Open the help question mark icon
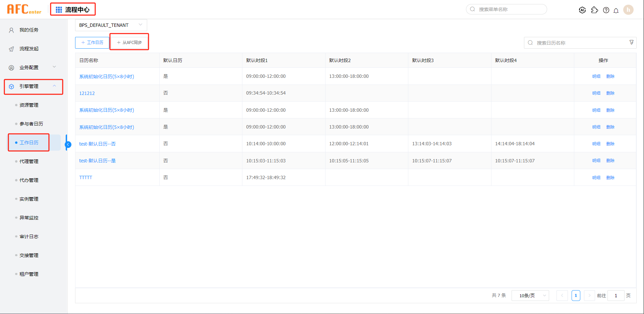The width and height of the screenshot is (644, 314). pyautogui.click(x=606, y=10)
